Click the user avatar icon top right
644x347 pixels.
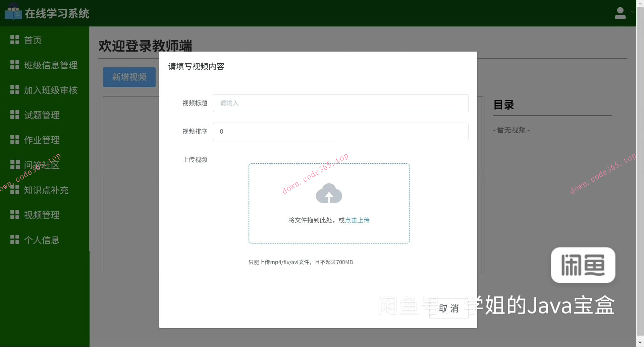(x=620, y=13)
